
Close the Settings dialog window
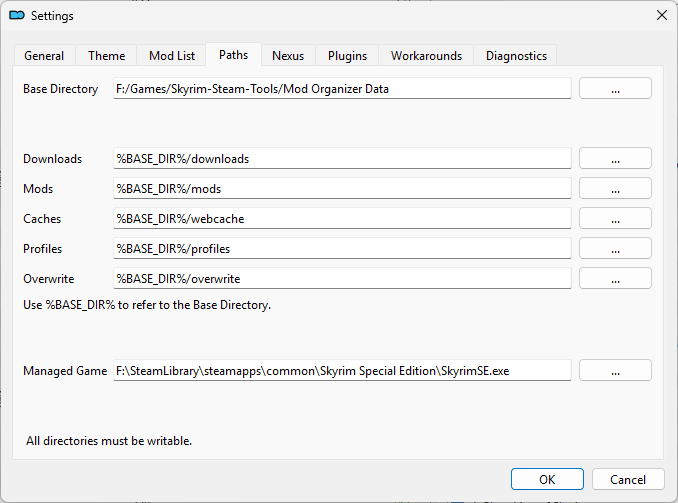[660, 16]
